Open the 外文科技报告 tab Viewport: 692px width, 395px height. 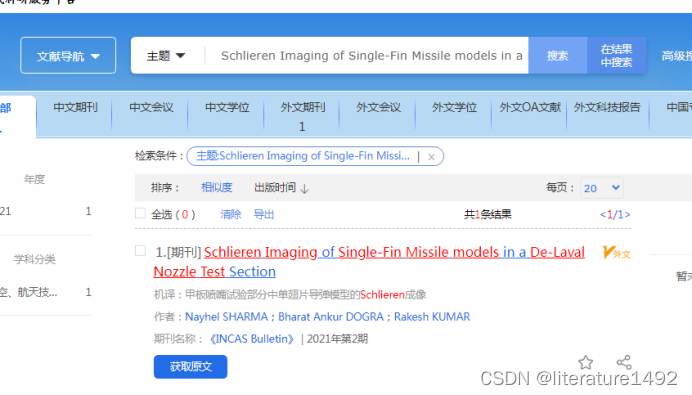click(x=607, y=108)
